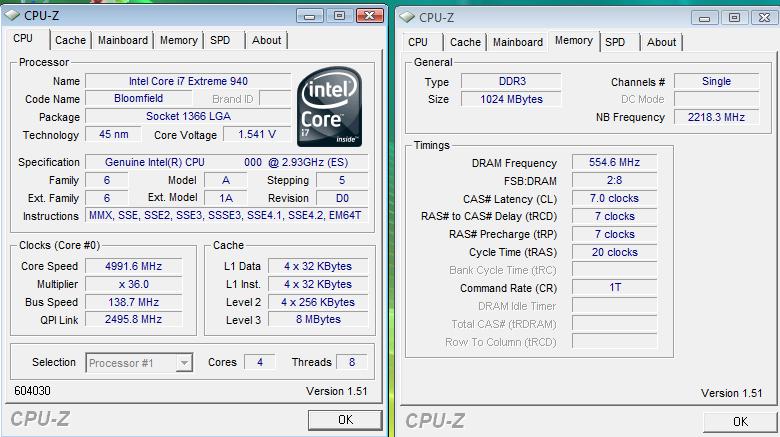Click the Level 2 cache value '4 x 256 KBytes'
Screen dimensions: 780x437
[318, 302]
